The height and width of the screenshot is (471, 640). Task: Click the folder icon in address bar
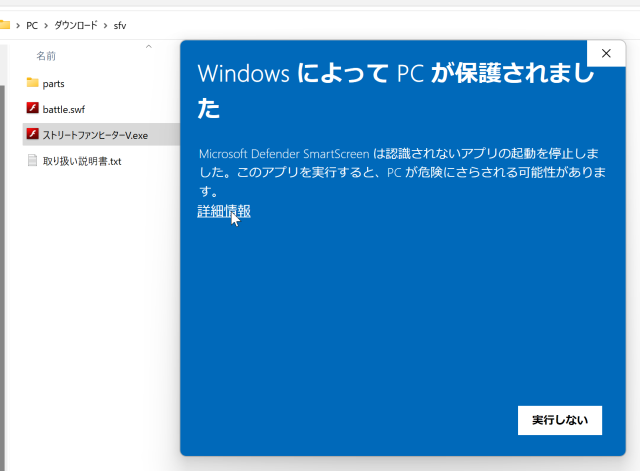coord(4,22)
